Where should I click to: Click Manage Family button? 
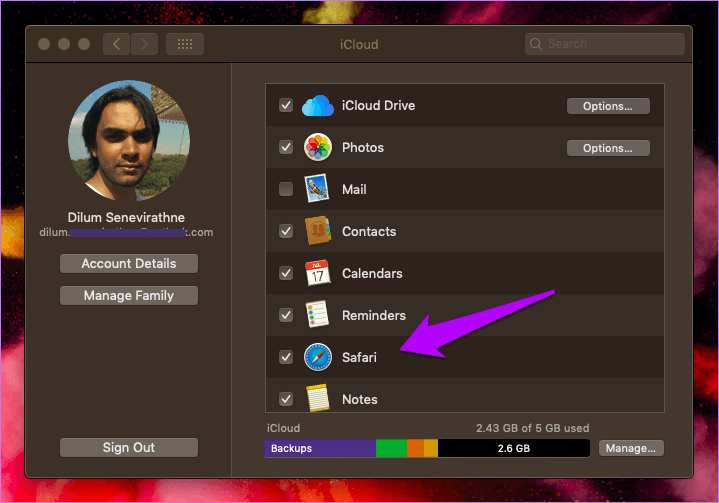[129, 296]
